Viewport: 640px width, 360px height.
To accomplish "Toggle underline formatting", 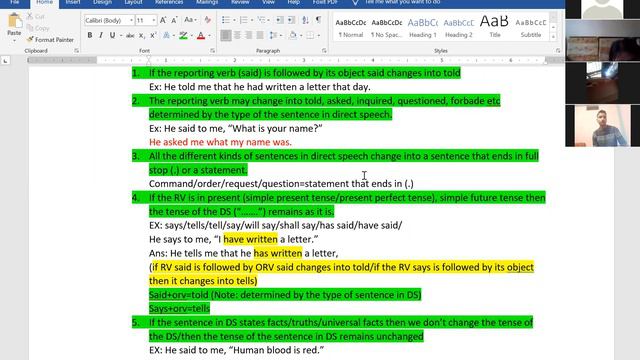I will (112, 36).
